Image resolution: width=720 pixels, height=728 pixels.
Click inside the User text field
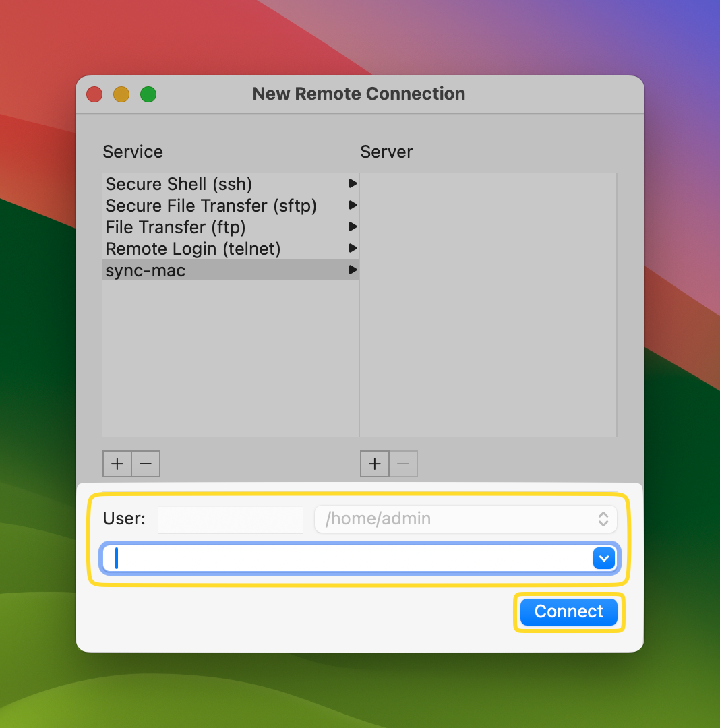tap(230, 518)
